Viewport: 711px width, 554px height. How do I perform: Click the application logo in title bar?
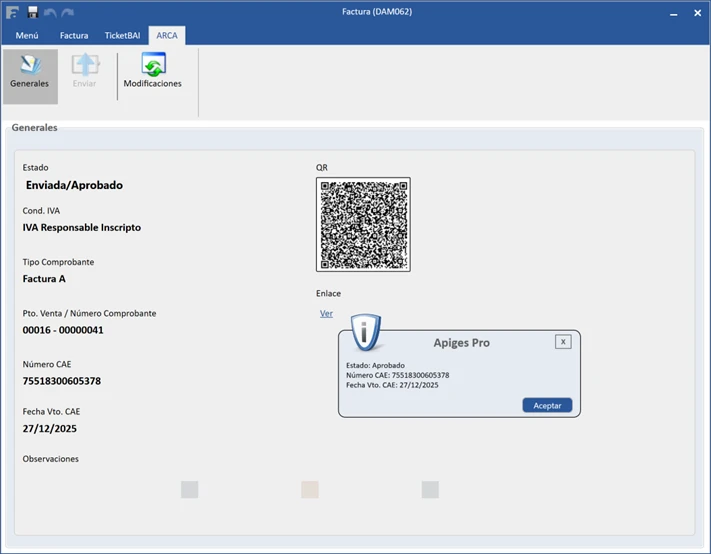(x=12, y=11)
